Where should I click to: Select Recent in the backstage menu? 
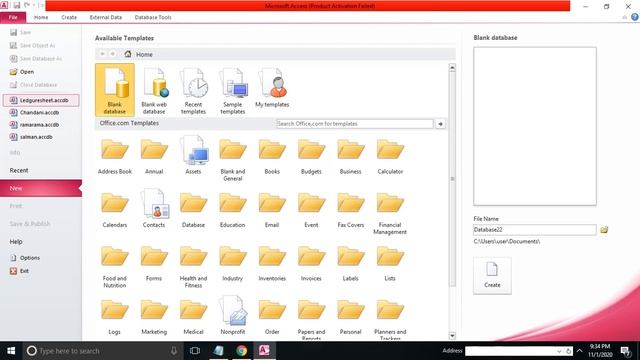(19, 170)
